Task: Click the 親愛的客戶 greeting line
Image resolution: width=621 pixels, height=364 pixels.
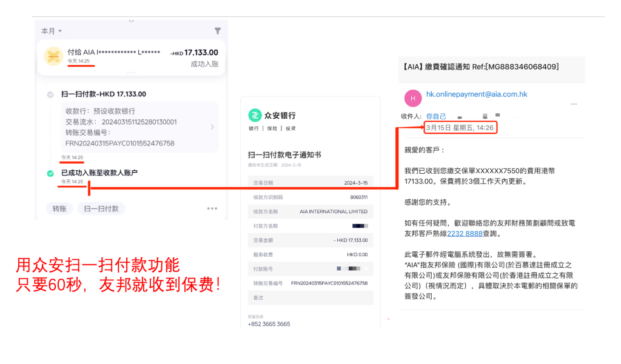Action: (425, 150)
